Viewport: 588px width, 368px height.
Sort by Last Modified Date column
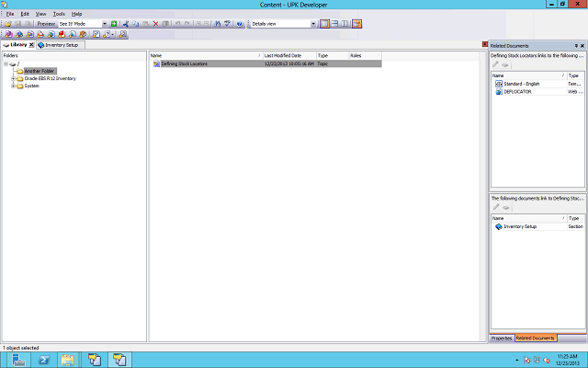click(290, 55)
